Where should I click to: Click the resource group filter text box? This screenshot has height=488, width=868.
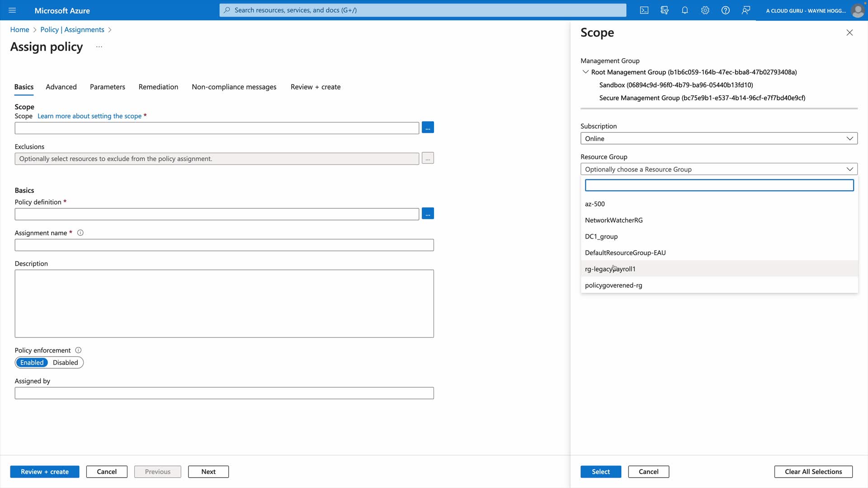719,185
